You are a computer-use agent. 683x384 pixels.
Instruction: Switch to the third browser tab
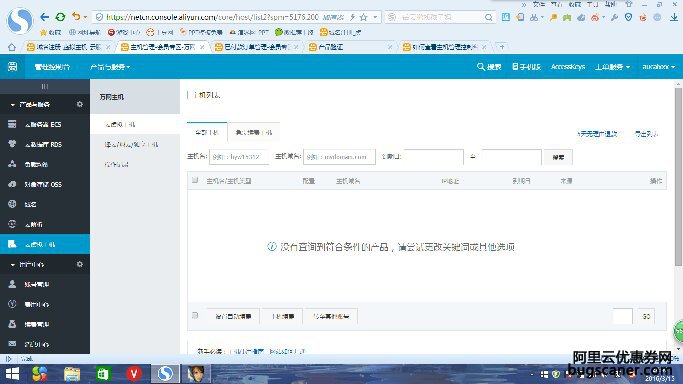256,47
